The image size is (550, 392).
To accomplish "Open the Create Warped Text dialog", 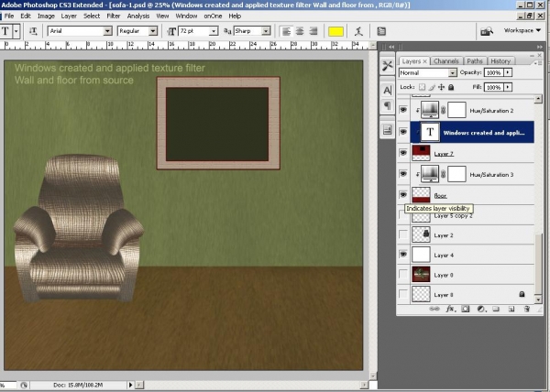I will point(358,31).
